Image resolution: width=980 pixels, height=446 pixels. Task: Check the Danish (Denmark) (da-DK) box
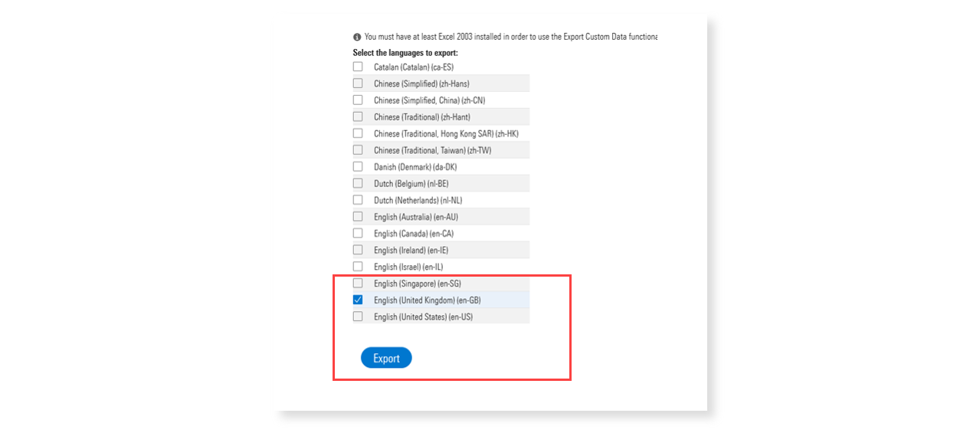tap(357, 166)
